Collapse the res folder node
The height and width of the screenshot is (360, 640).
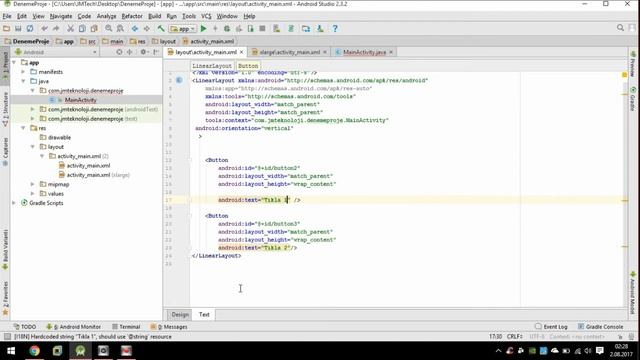pyautogui.click(x=23, y=128)
